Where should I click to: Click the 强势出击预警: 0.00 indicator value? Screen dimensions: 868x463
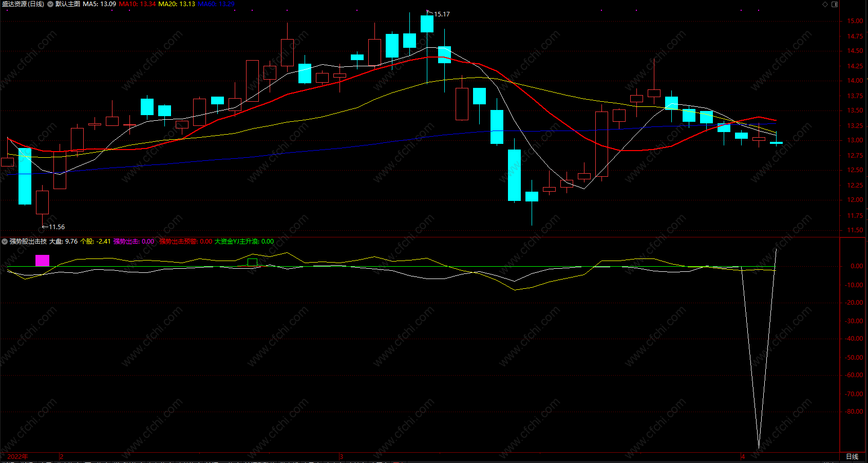pyautogui.click(x=185, y=242)
